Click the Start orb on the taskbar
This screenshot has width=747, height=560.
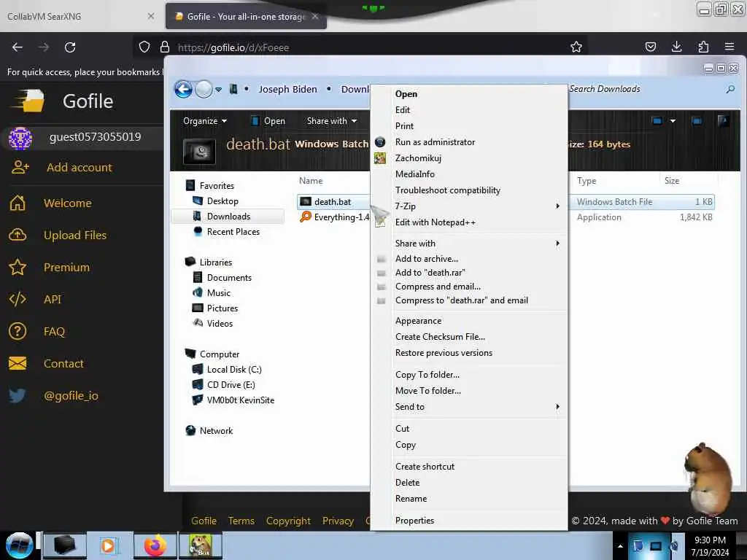click(19, 545)
